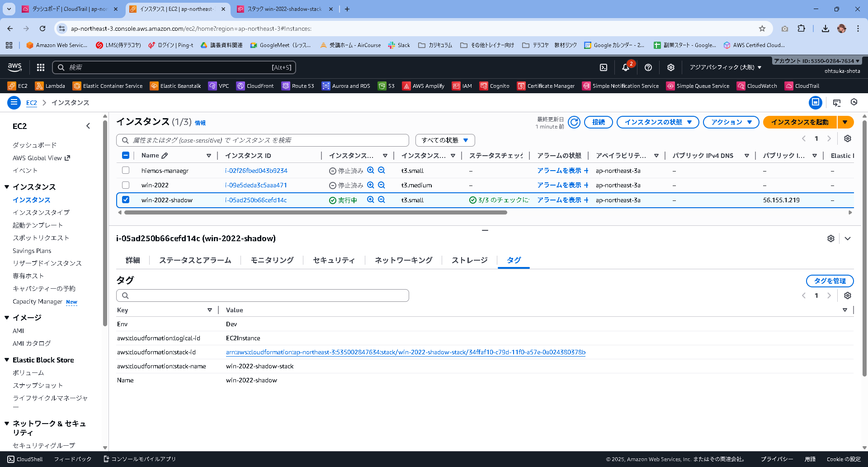Open the S3 service shortcut
The height and width of the screenshot is (467, 868).
pos(387,86)
